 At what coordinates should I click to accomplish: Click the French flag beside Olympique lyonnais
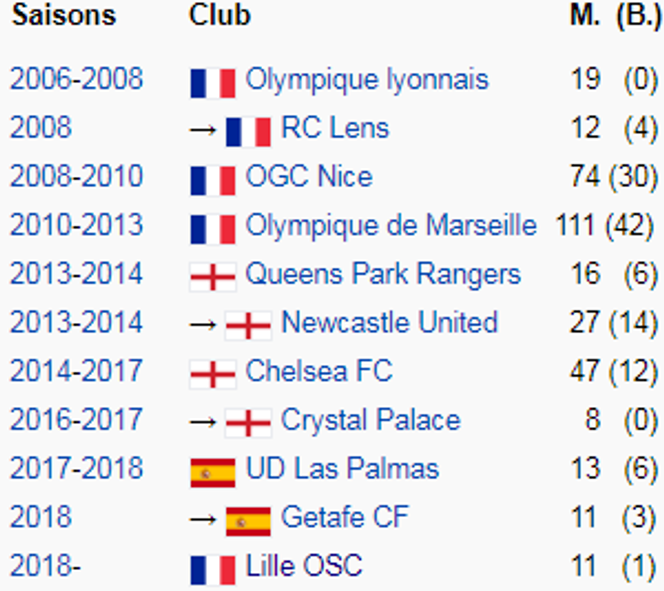tap(213, 83)
